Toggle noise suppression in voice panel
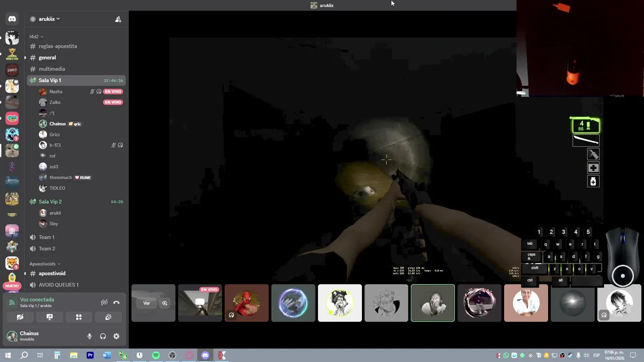 [x=104, y=302]
